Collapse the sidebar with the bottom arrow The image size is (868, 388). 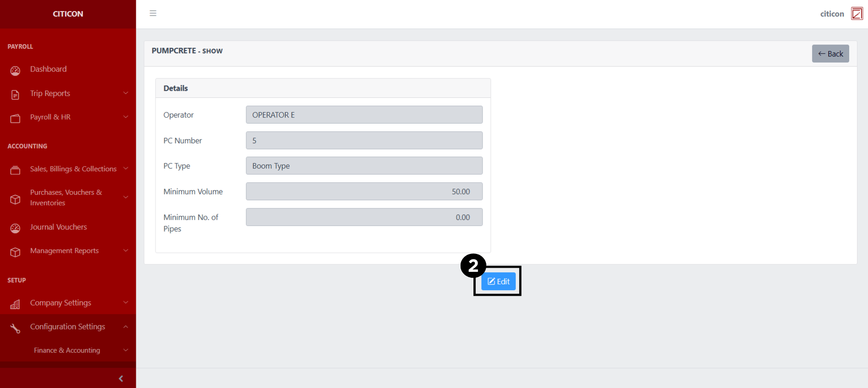[121, 378]
